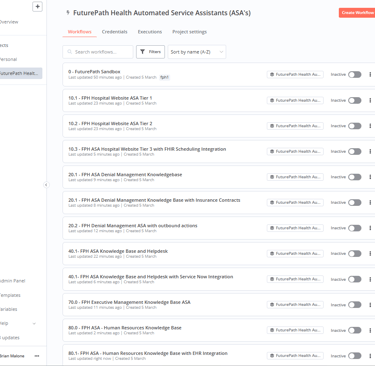This screenshot has width=375, height=366.
Task: Select Project settings tab
Action: [189, 32]
